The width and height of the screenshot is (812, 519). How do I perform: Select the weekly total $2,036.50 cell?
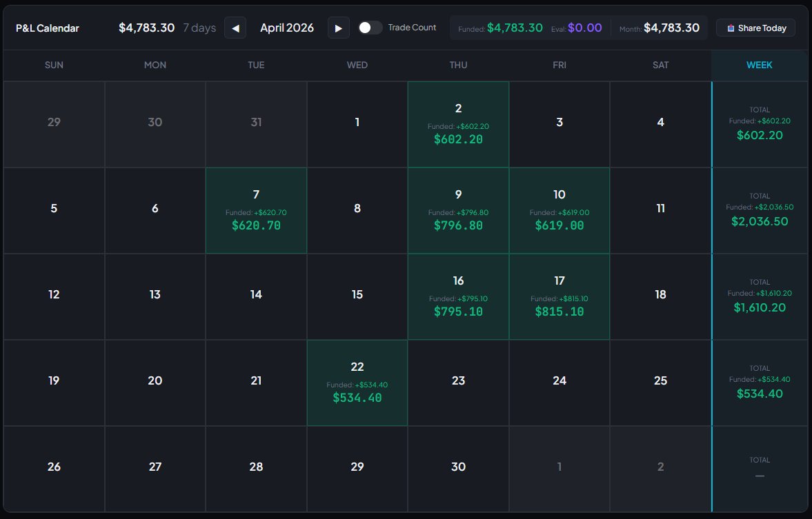click(x=760, y=211)
